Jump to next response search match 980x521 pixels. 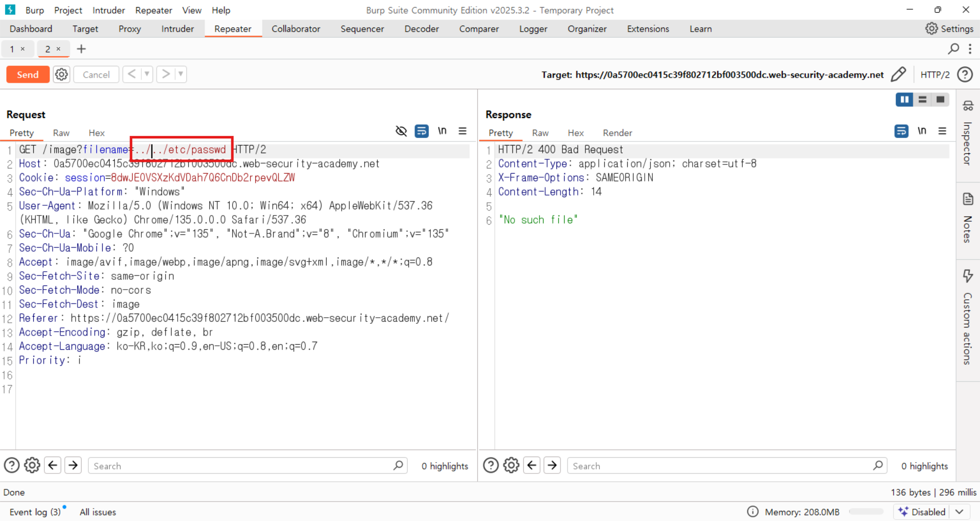(552, 465)
